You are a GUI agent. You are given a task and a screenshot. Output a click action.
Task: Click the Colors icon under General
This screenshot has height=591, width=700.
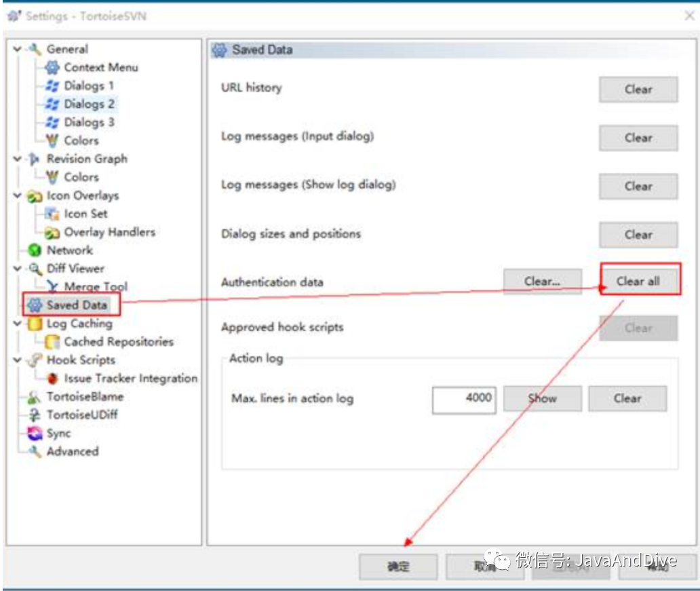point(52,140)
